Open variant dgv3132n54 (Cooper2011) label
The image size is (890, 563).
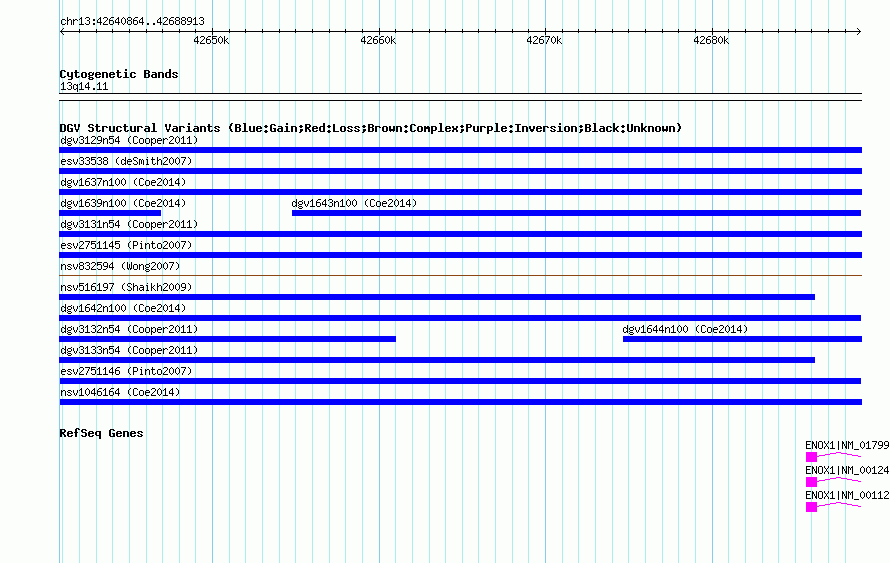click(x=129, y=329)
